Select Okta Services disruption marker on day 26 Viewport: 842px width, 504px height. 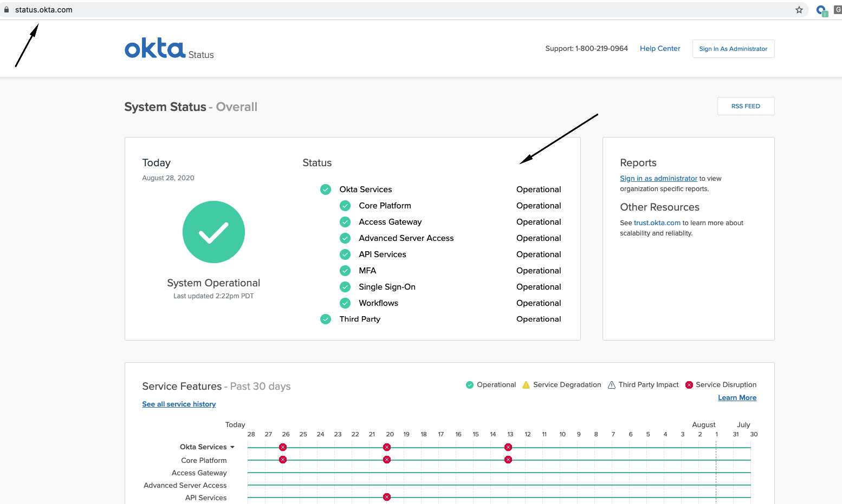pos(283,447)
